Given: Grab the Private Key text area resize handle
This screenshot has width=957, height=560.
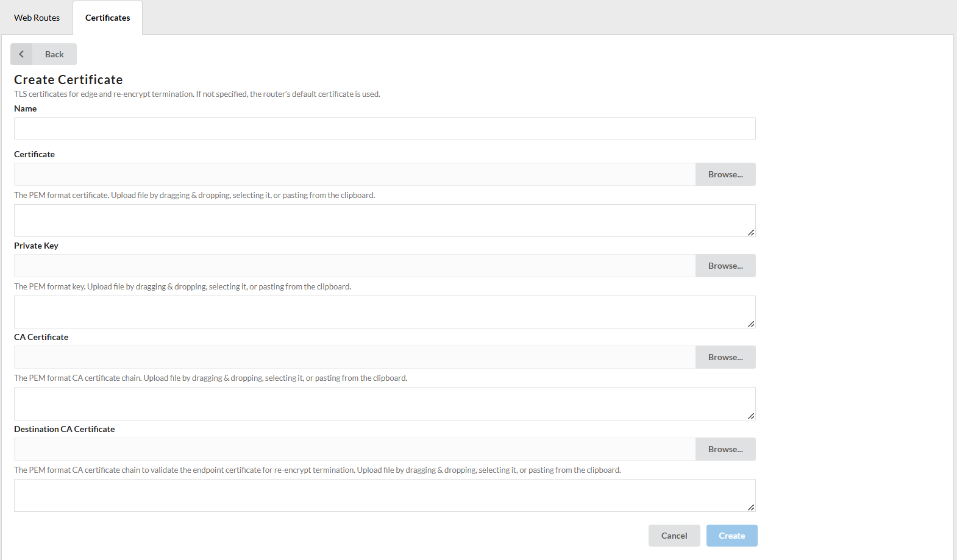Looking at the screenshot, I should pos(751,324).
